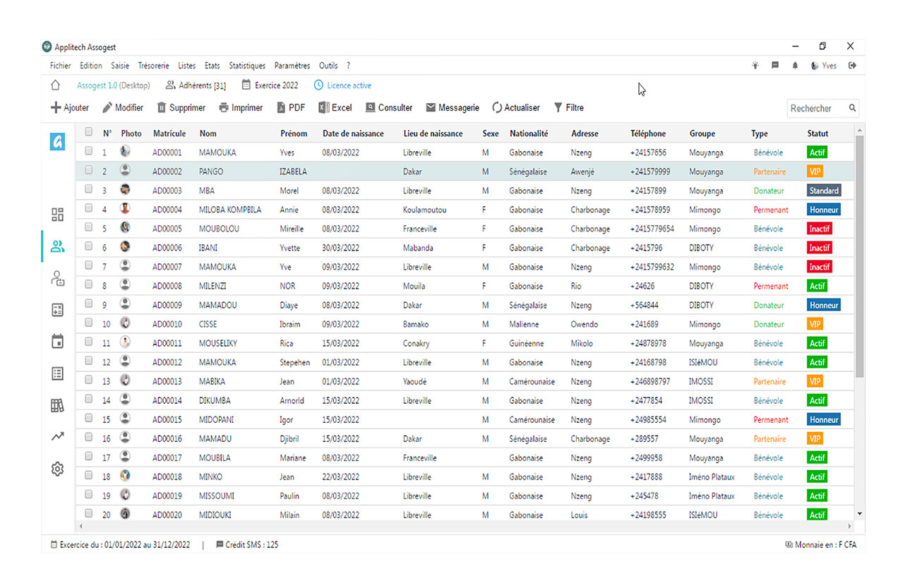Open the chat message icon in the top bar

775,66
